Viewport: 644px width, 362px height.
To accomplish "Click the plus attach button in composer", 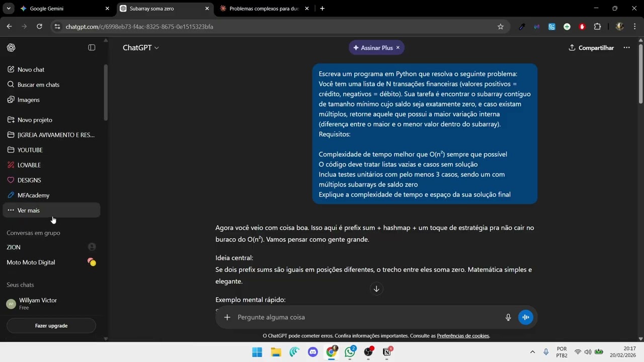I will (x=227, y=317).
